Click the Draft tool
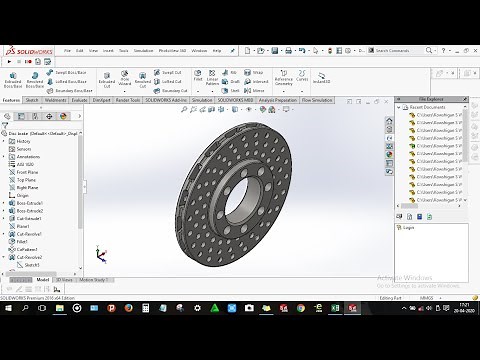This screenshot has width=480, height=360. (231, 81)
